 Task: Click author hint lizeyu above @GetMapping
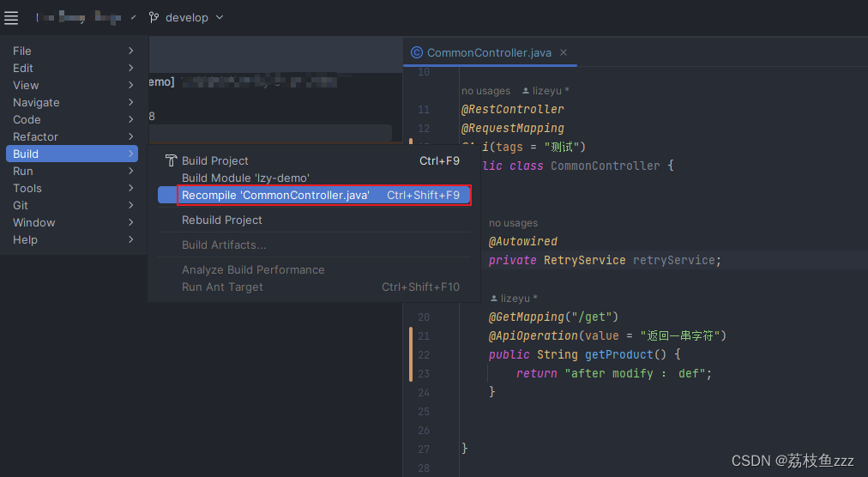[515, 299]
